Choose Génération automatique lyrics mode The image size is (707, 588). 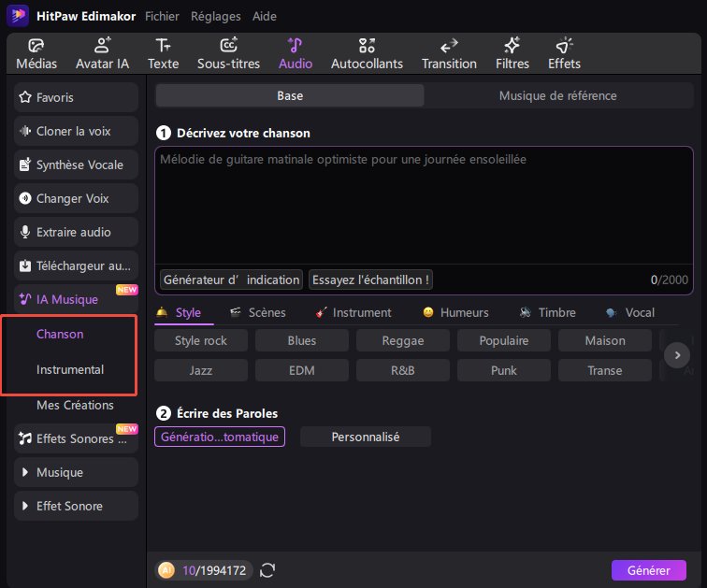220,437
